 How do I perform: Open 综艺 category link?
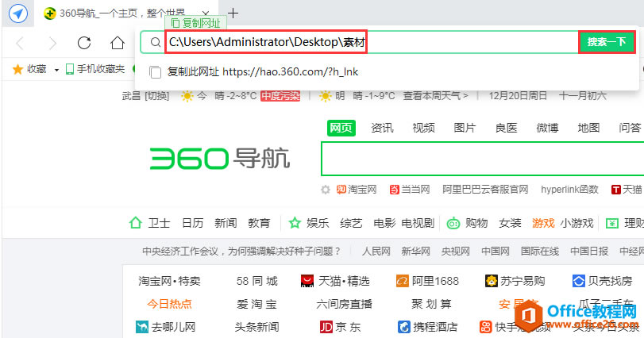(x=351, y=223)
